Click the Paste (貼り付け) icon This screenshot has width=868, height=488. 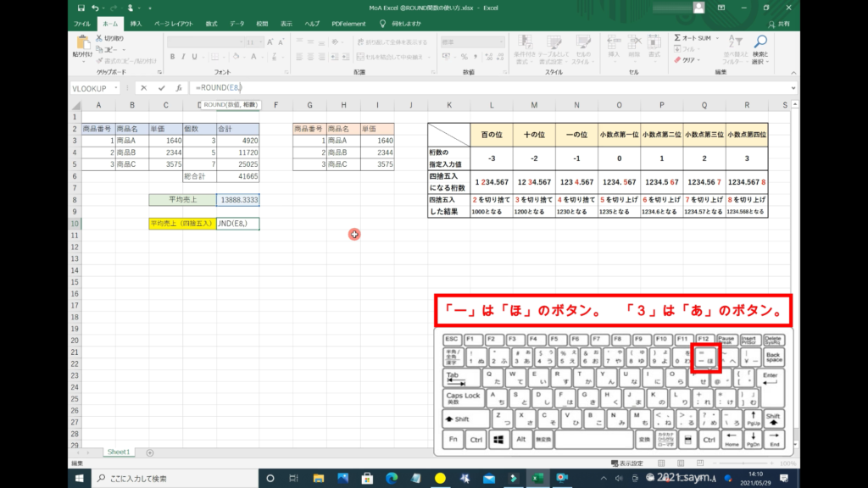tap(84, 44)
